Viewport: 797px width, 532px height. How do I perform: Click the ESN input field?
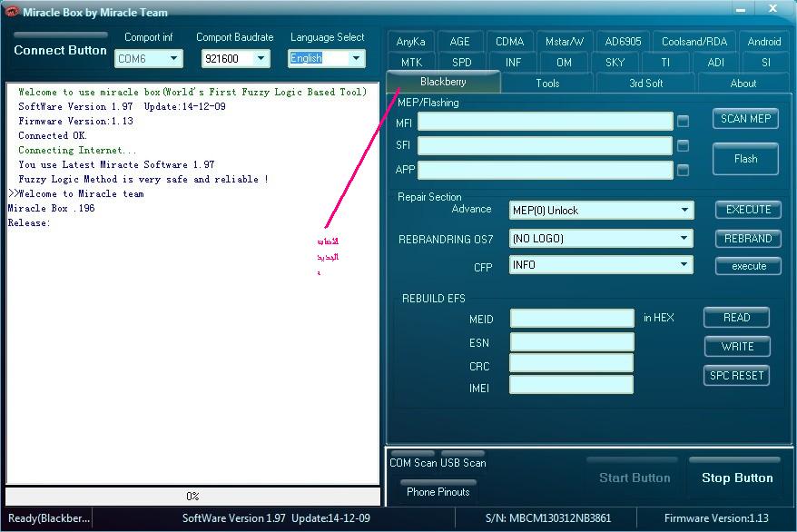pyautogui.click(x=572, y=342)
